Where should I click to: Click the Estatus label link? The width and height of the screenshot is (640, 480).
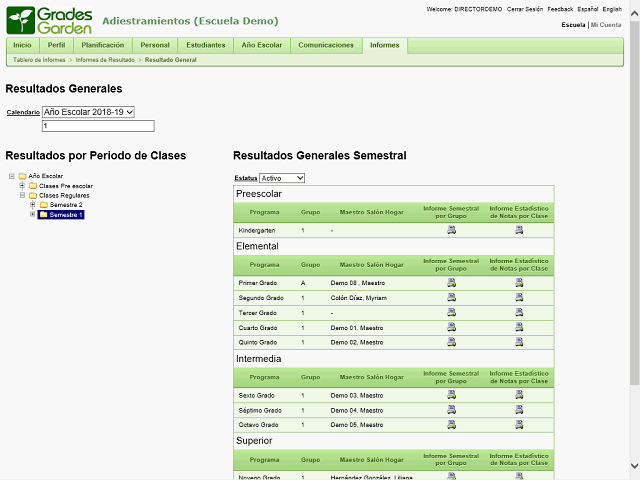coord(246,178)
